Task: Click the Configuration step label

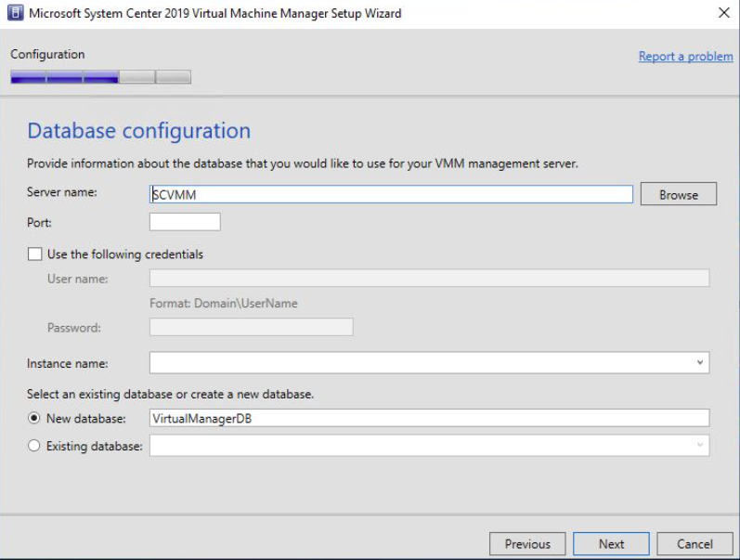Action: [47, 55]
